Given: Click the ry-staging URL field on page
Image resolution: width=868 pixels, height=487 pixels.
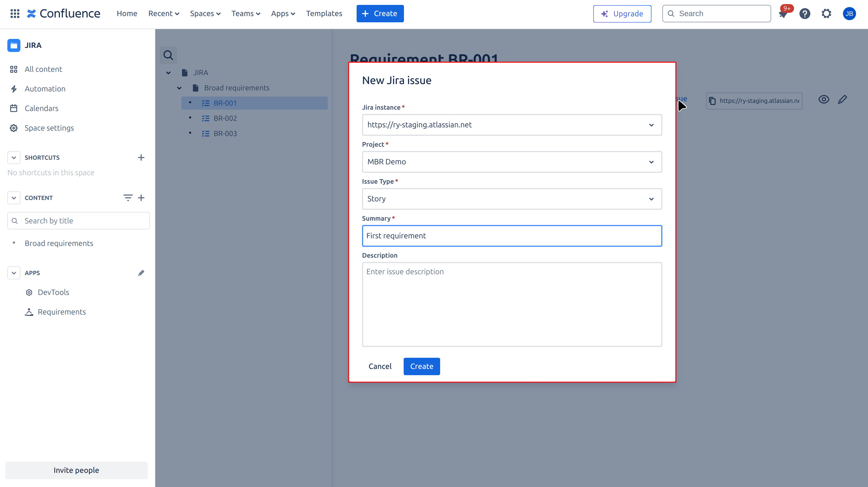Looking at the screenshot, I should 754,101.
